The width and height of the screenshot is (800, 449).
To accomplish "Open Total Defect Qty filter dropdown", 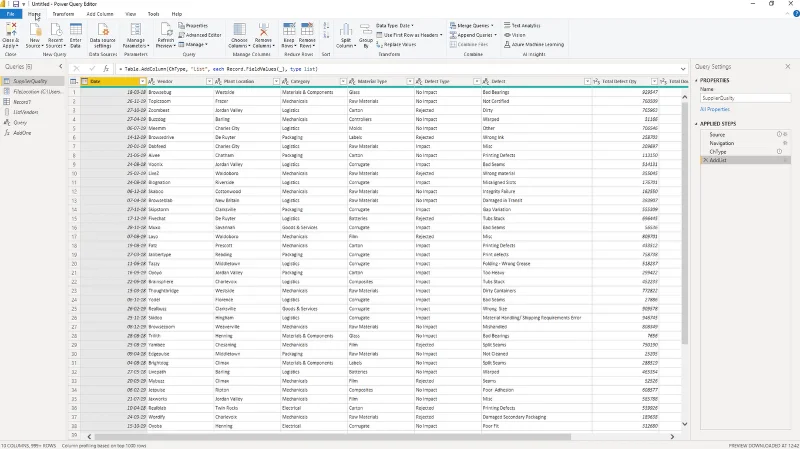I will pos(654,82).
